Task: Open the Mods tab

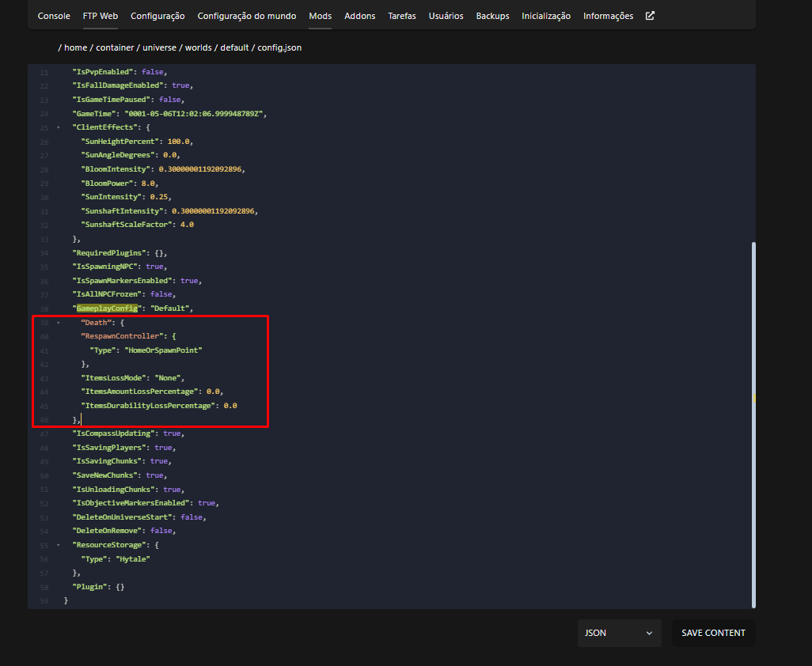Action: pyautogui.click(x=321, y=16)
